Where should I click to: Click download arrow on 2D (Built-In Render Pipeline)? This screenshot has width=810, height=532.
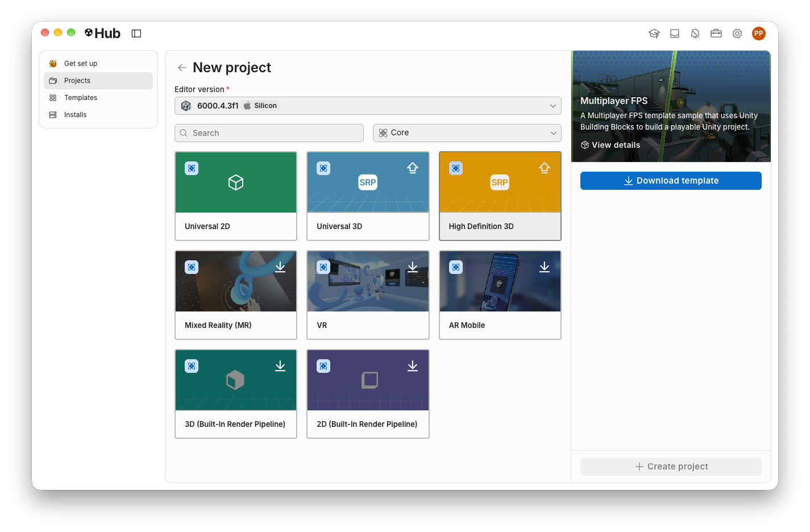[x=413, y=366]
